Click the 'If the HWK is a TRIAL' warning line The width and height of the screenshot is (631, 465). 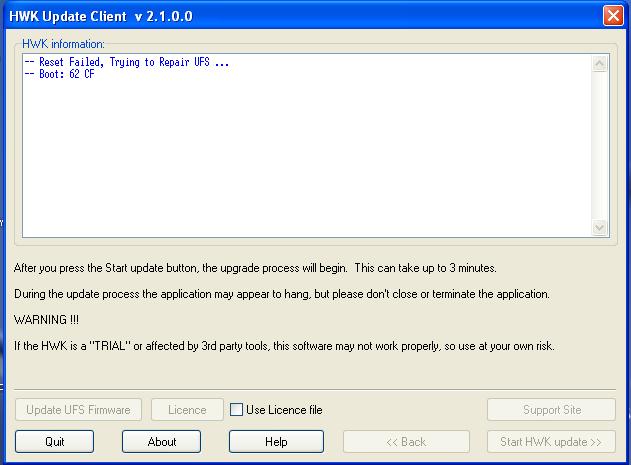(284, 346)
